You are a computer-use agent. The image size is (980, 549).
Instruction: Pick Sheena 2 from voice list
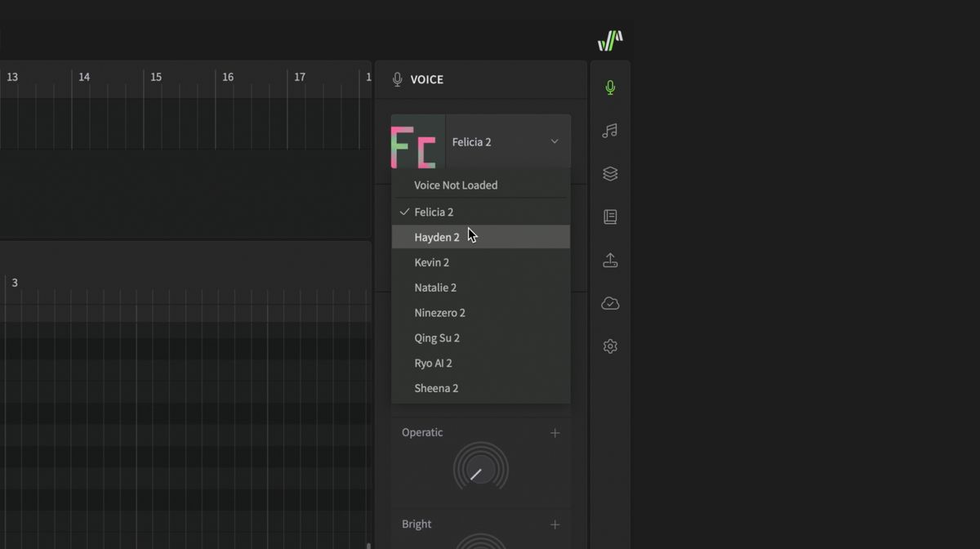coord(481,388)
